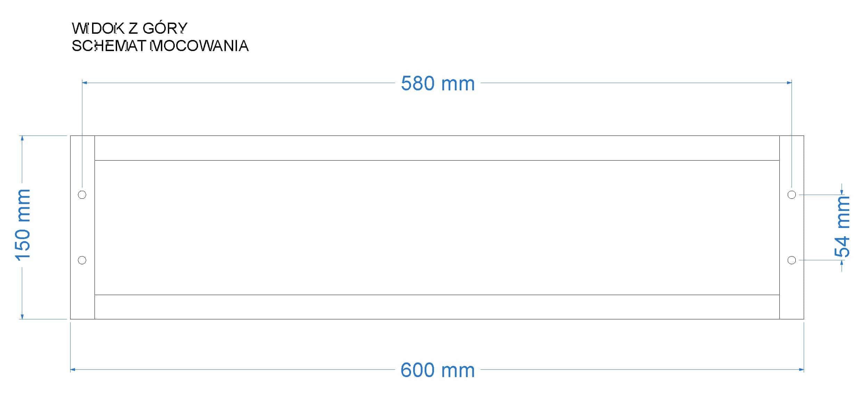The image size is (868, 400).
Task: Click the "WIDOK Z GÓRY" title text
Action: coord(129,28)
